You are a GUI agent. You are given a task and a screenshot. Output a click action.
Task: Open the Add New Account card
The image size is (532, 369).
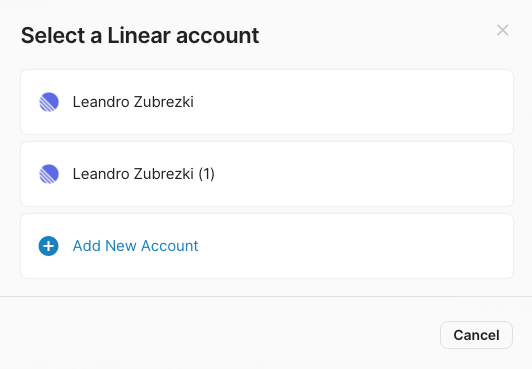[x=267, y=246]
